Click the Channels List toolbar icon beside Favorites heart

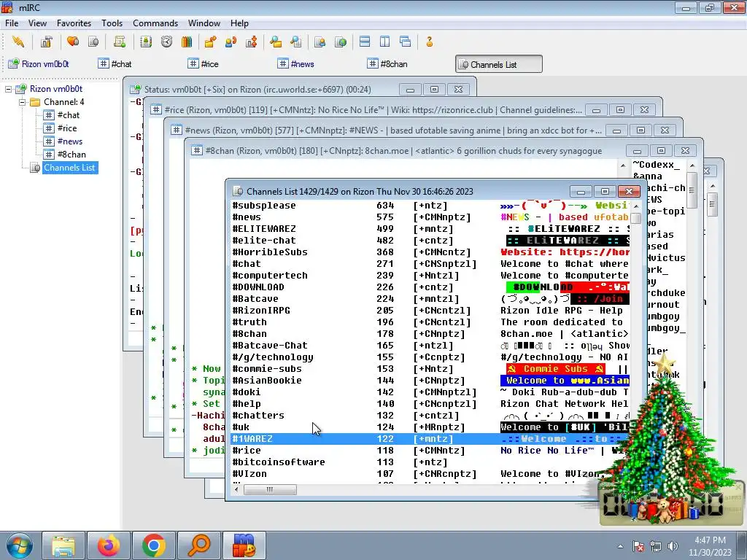[x=93, y=42]
